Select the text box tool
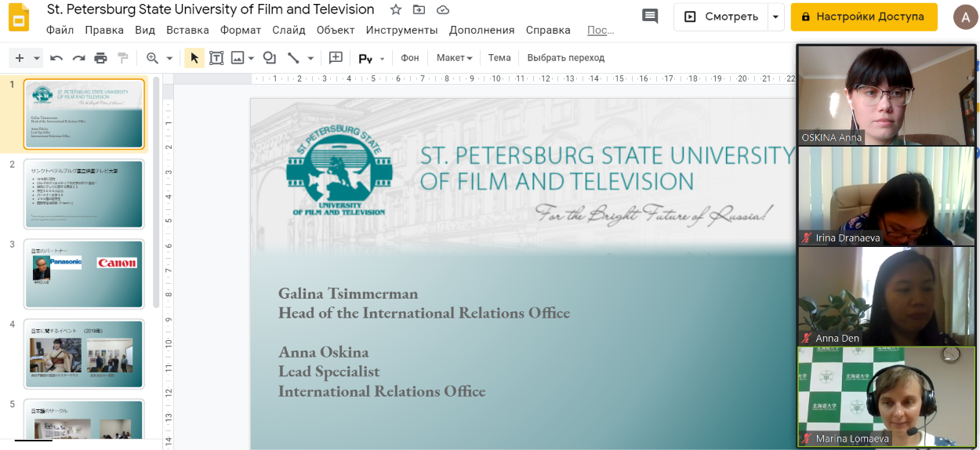 (x=216, y=58)
